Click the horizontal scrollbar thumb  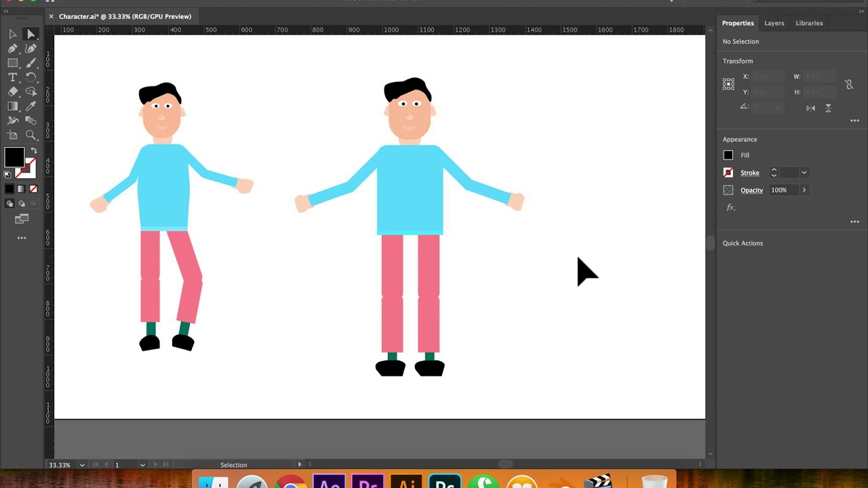[505, 464]
